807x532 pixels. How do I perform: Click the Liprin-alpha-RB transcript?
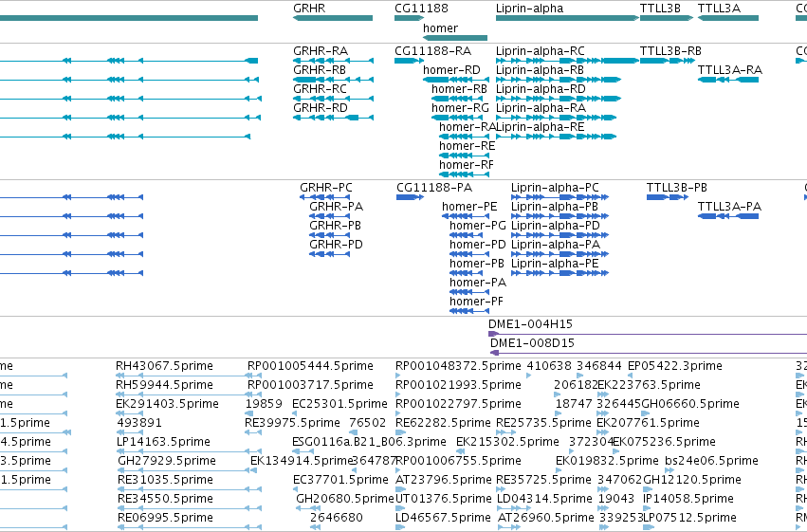(559, 80)
